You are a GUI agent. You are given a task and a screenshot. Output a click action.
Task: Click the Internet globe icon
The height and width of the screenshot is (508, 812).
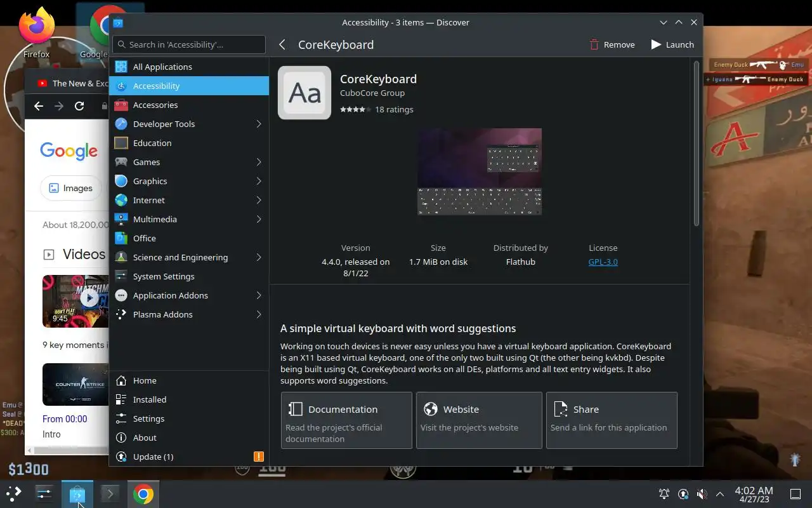click(121, 200)
